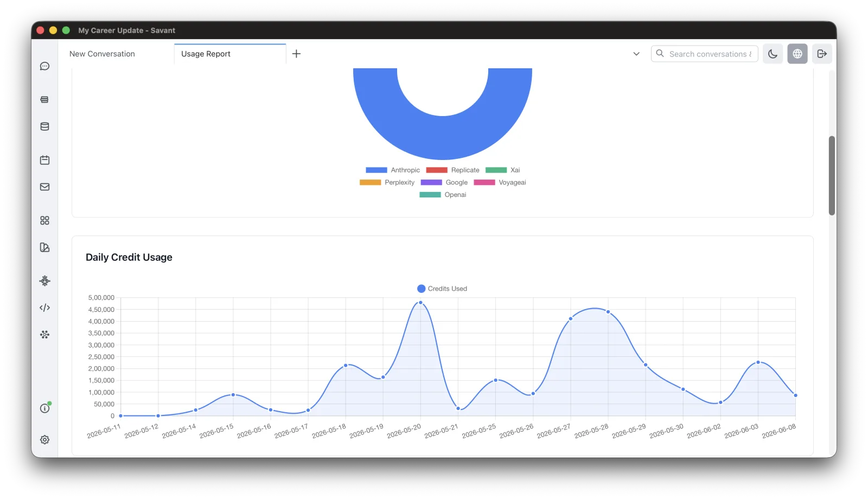Click the stacked cards icon in sidebar

44,100
